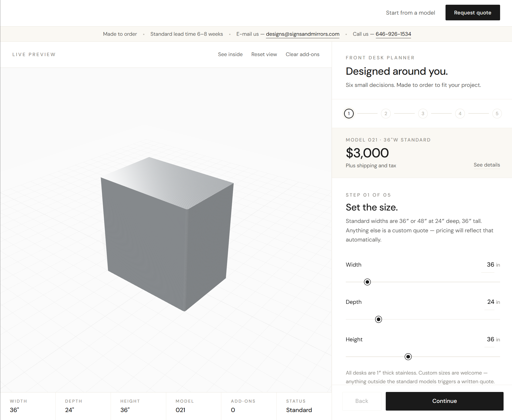Screen dimensions: 512x420
Task: Click the Depth slider handle
Action: 379,319
